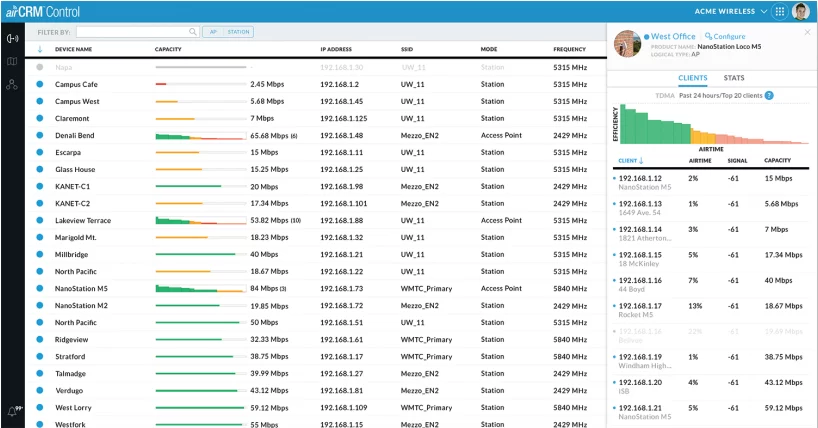Click the Configure link
Viewport: 818px width, 428px height.
(x=725, y=37)
